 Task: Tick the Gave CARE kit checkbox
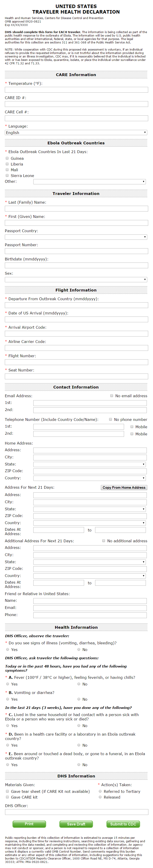[x=7, y=797]
